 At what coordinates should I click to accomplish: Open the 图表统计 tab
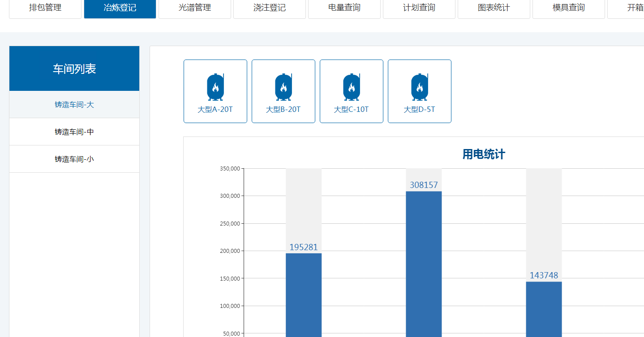(x=494, y=8)
